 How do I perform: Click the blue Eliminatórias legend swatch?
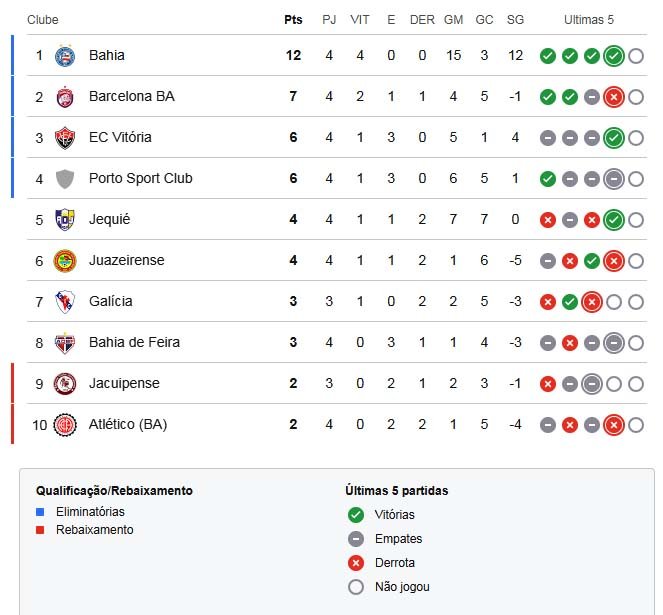coord(40,512)
